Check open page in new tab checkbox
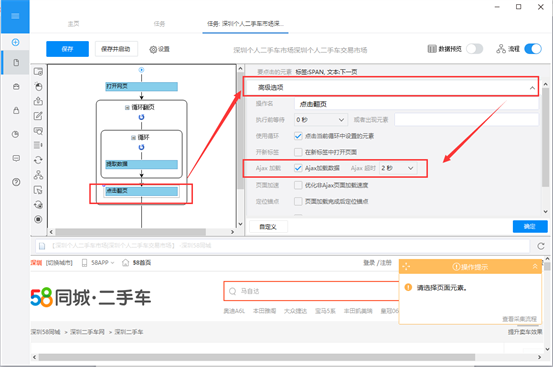Image resolution: width=553 pixels, height=367 pixels. coord(298,152)
